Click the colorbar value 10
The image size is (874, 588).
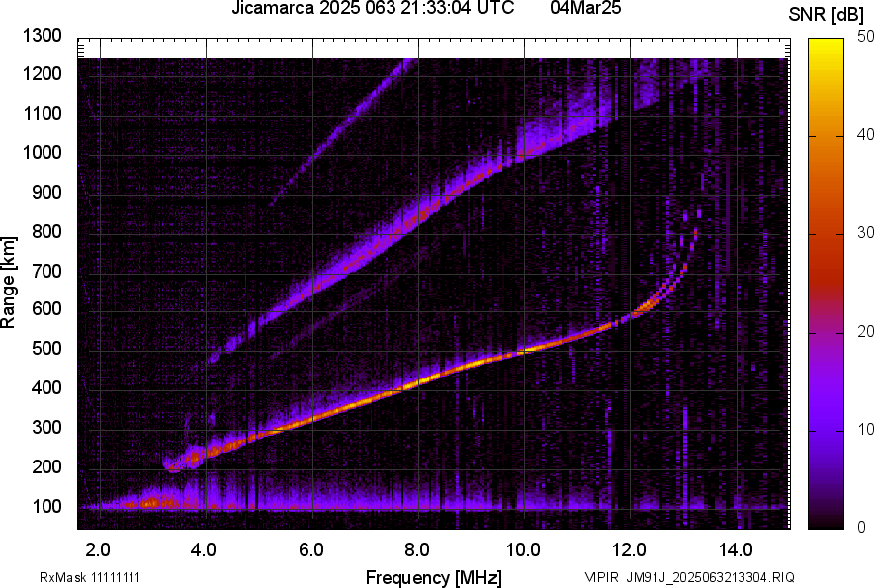(865, 429)
